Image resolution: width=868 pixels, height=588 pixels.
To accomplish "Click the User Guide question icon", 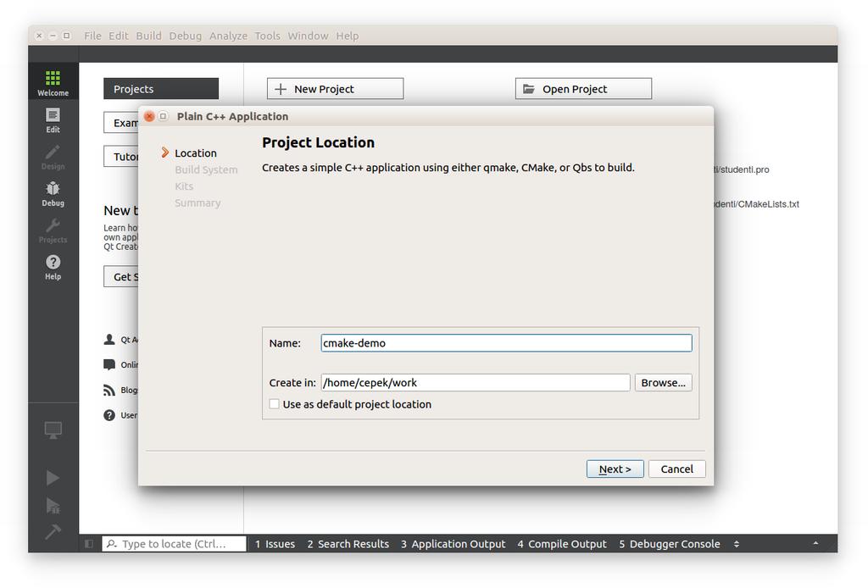I will (109, 415).
